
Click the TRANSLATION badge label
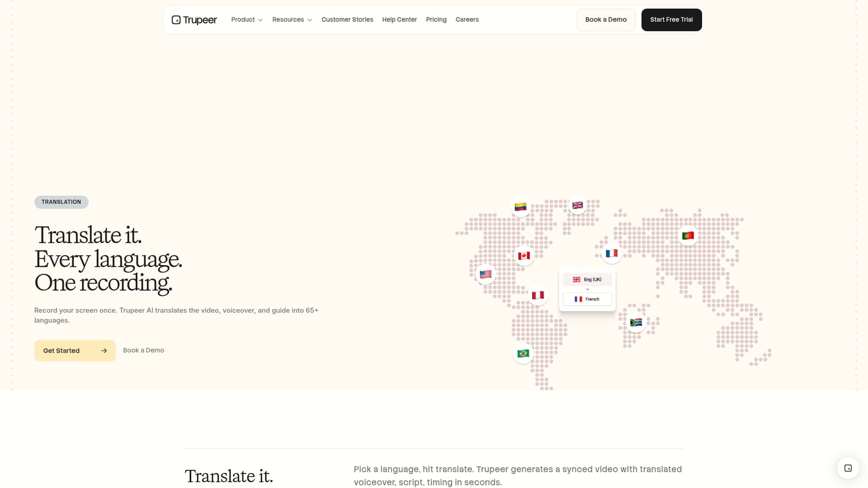pos(61,202)
